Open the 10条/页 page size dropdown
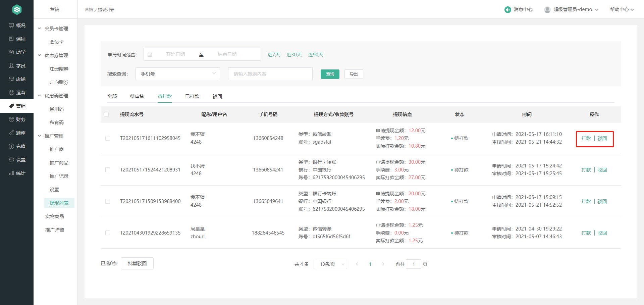The width and height of the screenshot is (644, 305). click(330, 264)
